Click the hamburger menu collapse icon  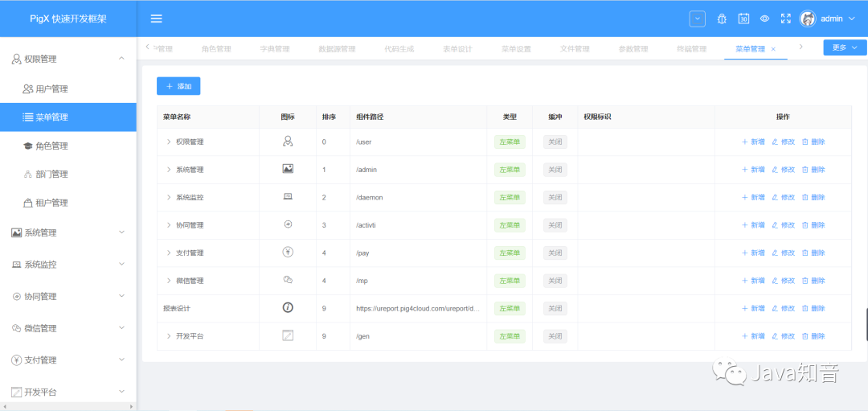point(157,18)
